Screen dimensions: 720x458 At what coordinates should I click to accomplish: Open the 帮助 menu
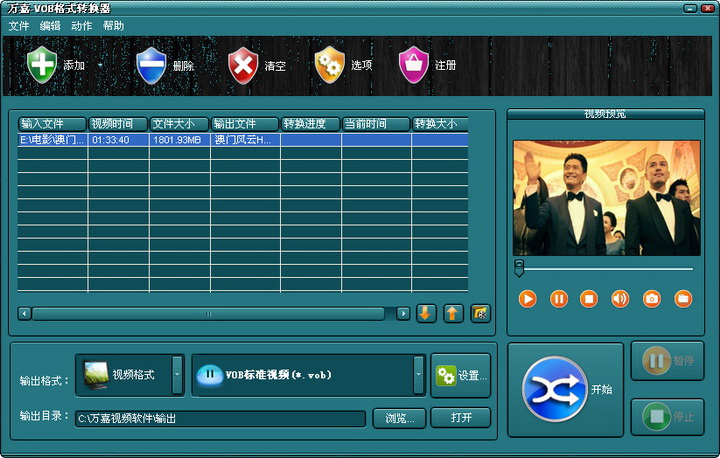[113, 26]
